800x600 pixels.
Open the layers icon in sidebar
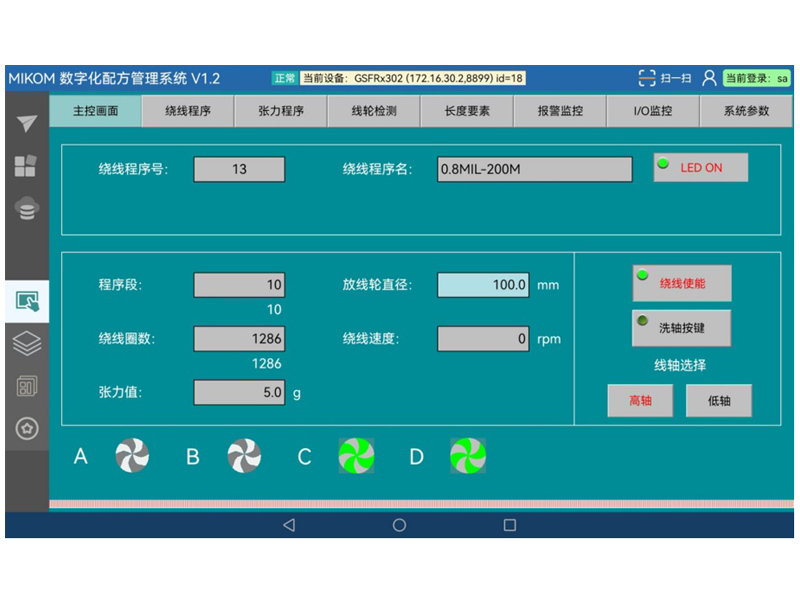(27, 343)
